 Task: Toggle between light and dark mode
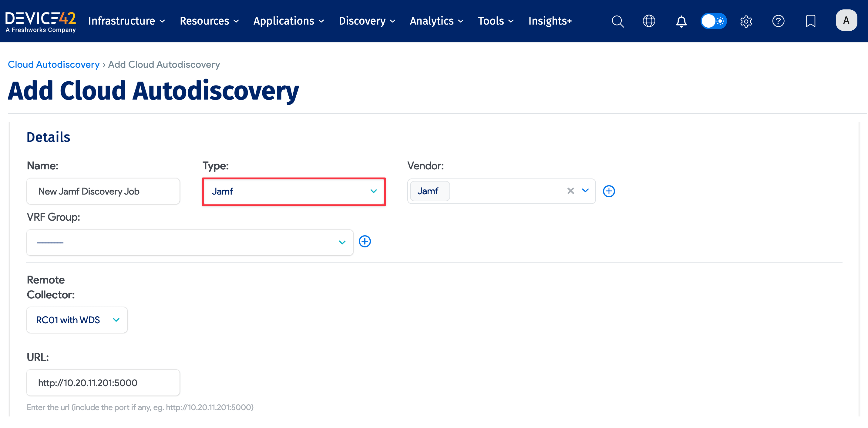click(x=713, y=21)
